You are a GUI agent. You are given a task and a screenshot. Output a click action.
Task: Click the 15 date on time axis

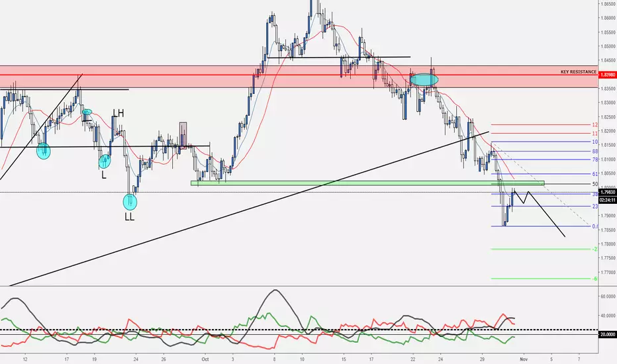click(344, 359)
